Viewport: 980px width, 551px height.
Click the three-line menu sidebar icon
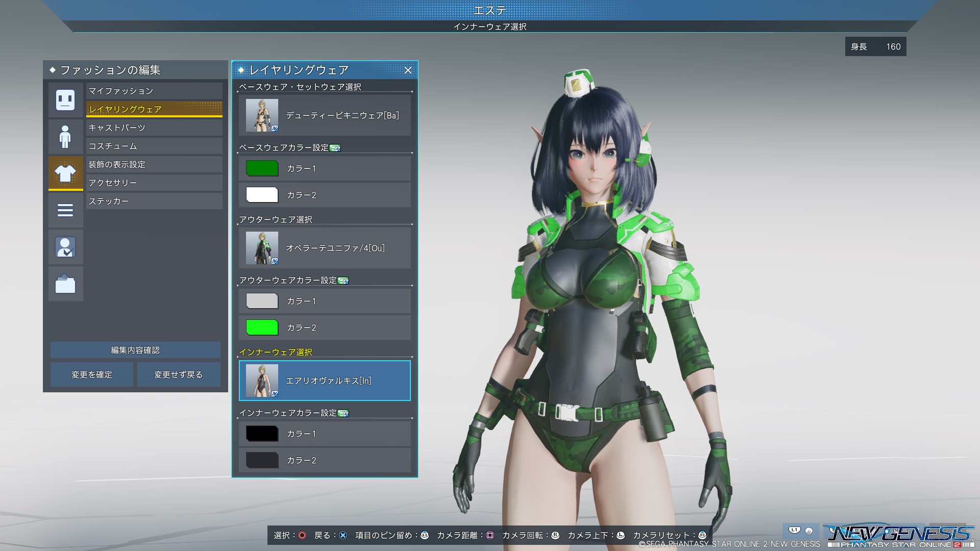tap(65, 210)
